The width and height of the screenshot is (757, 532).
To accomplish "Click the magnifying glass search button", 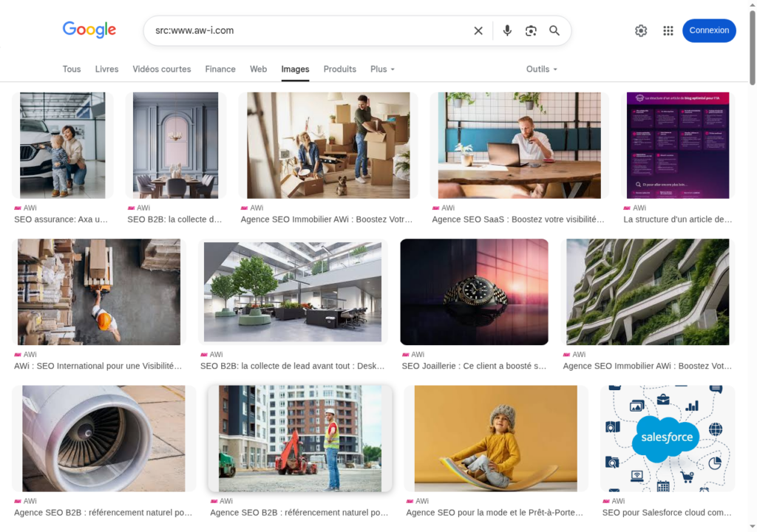I will click(x=554, y=30).
